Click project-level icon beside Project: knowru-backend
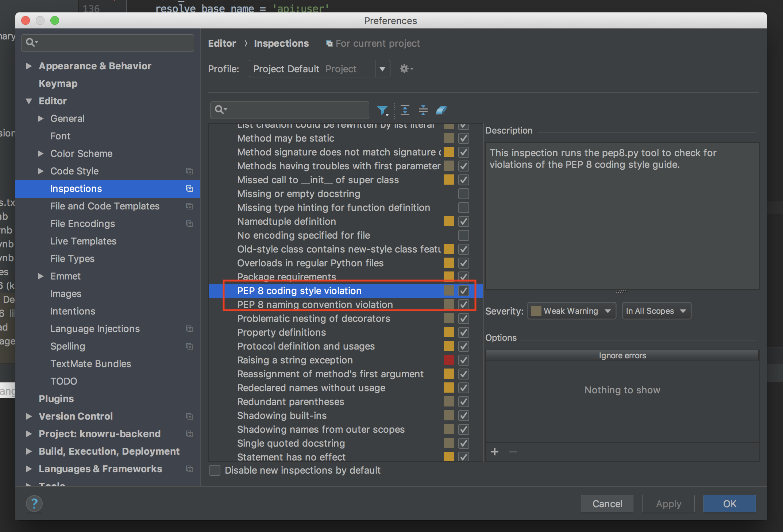Image resolution: width=783 pixels, height=532 pixels. point(189,434)
